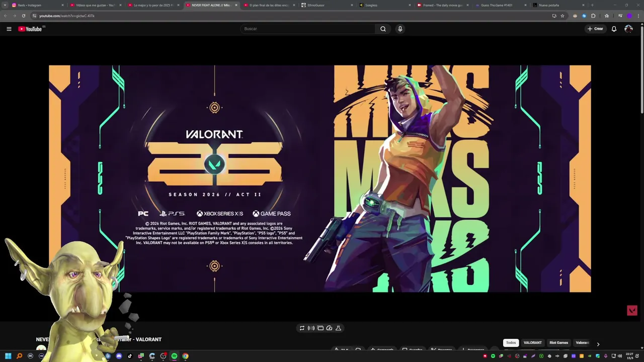The width and height of the screenshot is (644, 362).
Task: Click the red floating badge at page edge
Action: (x=632, y=310)
